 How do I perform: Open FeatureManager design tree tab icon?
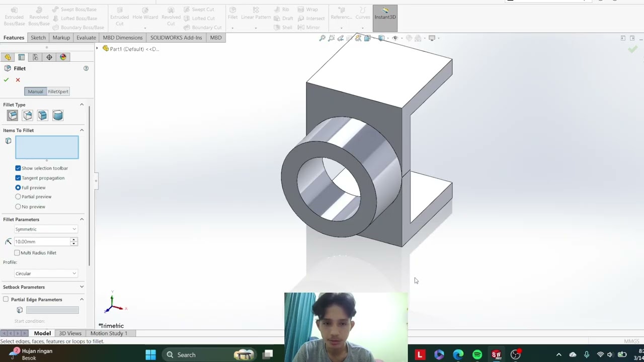pyautogui.click(x=8, y=57)
